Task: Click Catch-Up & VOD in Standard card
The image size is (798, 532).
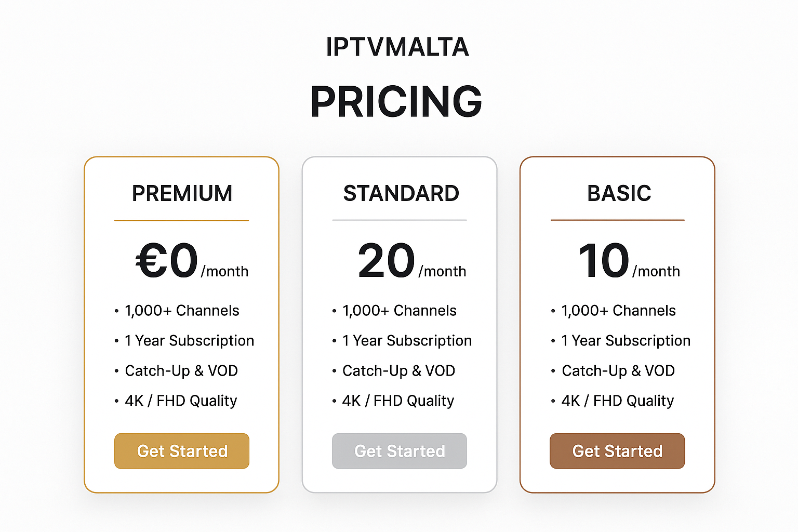Action: [398, 371]
